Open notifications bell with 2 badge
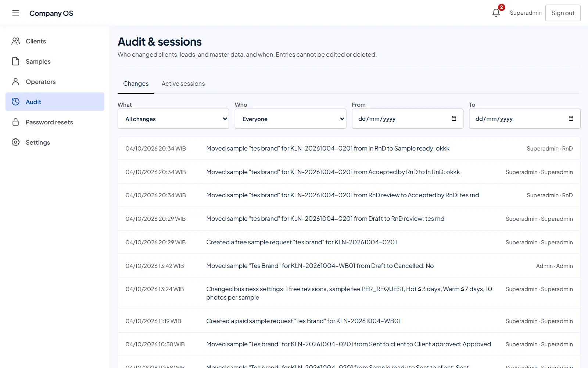This screenshot has width=588, height=368. (496, 13)
